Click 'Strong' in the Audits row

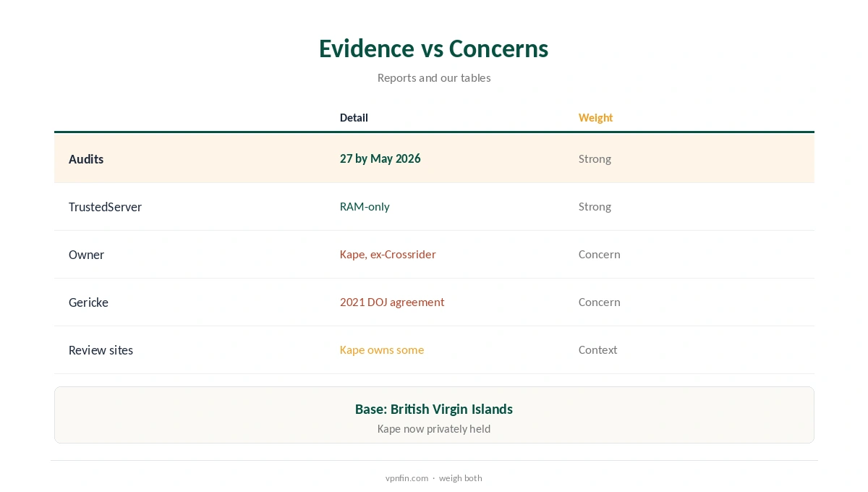click(595, 158)
